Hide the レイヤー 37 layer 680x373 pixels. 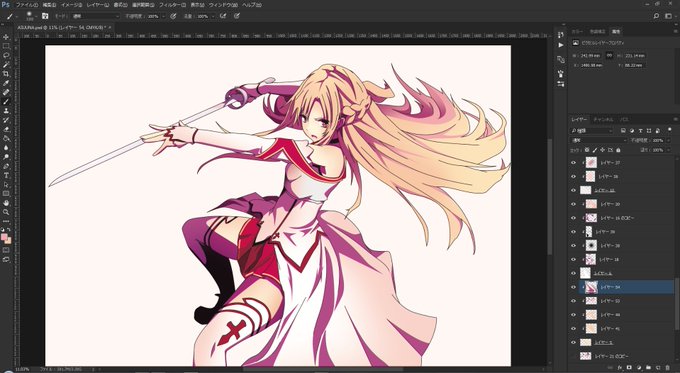[573, 163]
